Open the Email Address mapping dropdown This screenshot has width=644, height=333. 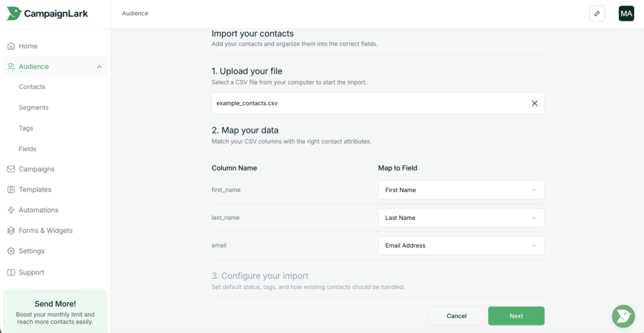[460, 246]
